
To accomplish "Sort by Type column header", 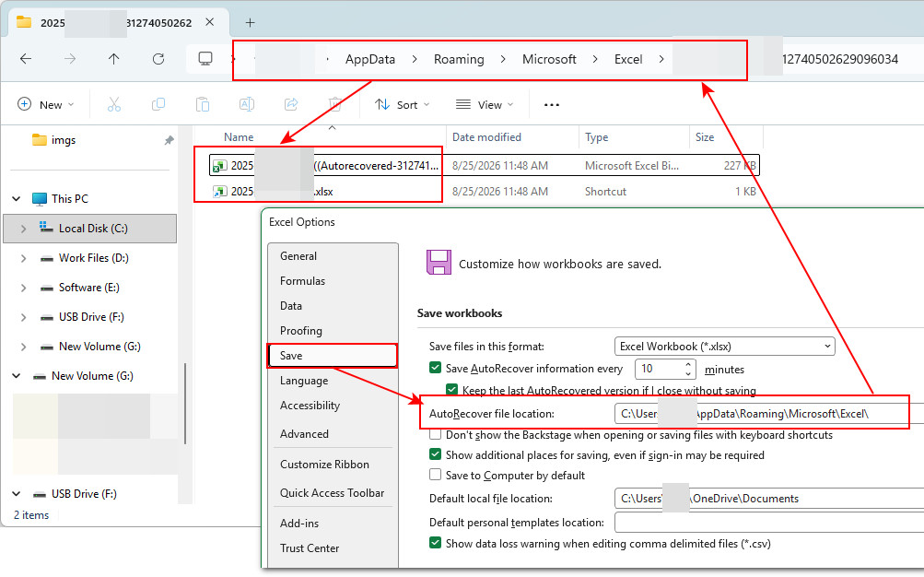I will [x=596, y=137].
